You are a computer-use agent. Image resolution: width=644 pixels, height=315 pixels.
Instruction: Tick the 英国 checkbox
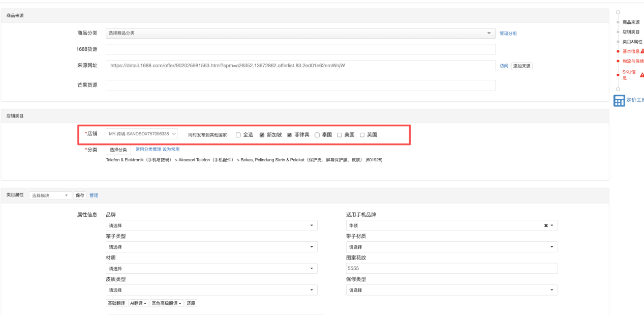[362, 135]
